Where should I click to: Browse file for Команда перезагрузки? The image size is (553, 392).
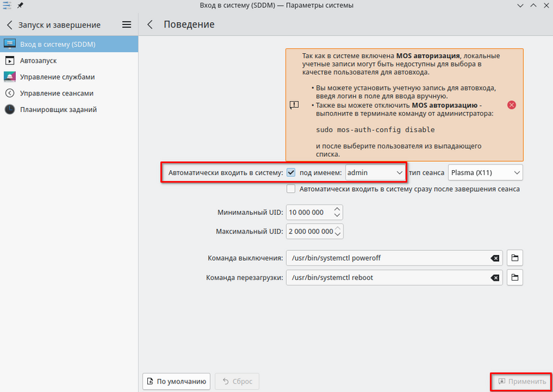pos(515,278)
